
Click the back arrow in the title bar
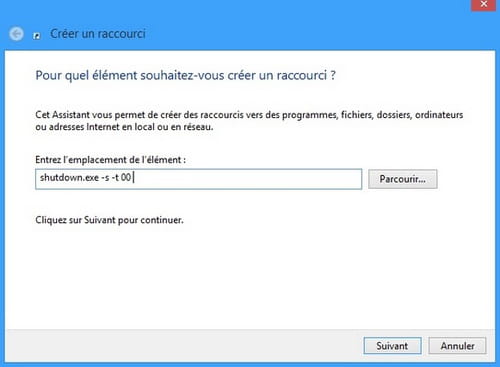[16, 34]
